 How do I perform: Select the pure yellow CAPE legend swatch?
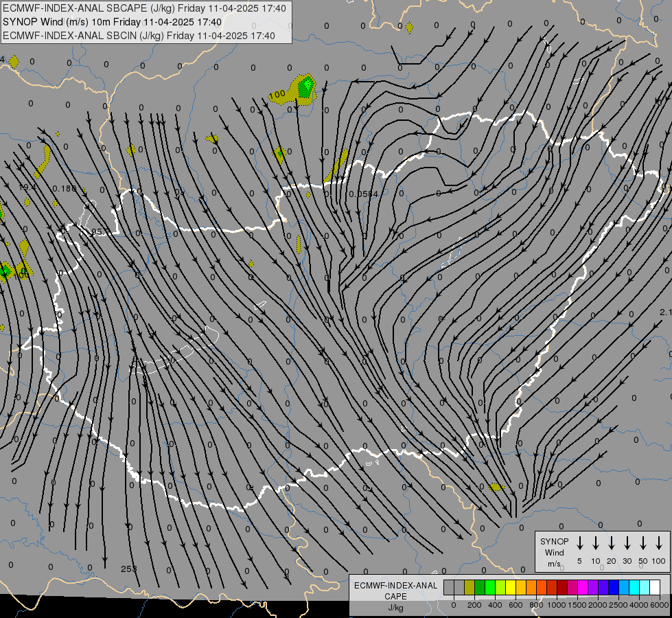511,587
